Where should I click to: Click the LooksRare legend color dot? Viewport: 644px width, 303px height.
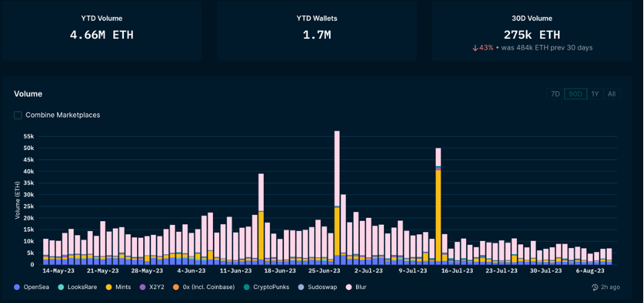click(x=61, y=287)
